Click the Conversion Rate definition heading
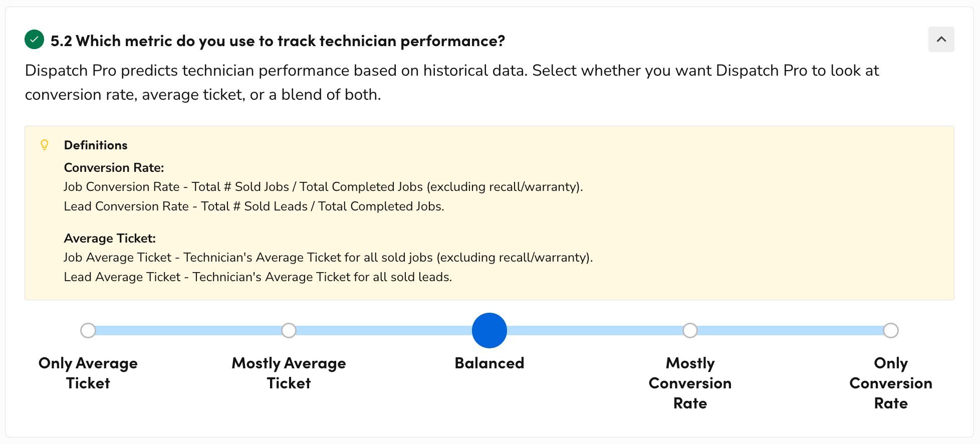Screen dimensions: 980x444 pyautogui.click(x=114, y=167)
